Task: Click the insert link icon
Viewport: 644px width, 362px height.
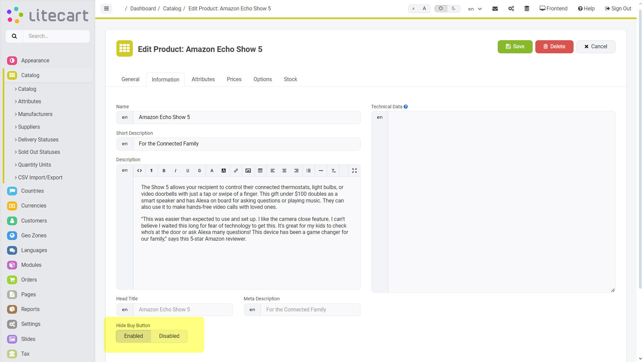Action: pyautogui.click(x=236, y=171)
